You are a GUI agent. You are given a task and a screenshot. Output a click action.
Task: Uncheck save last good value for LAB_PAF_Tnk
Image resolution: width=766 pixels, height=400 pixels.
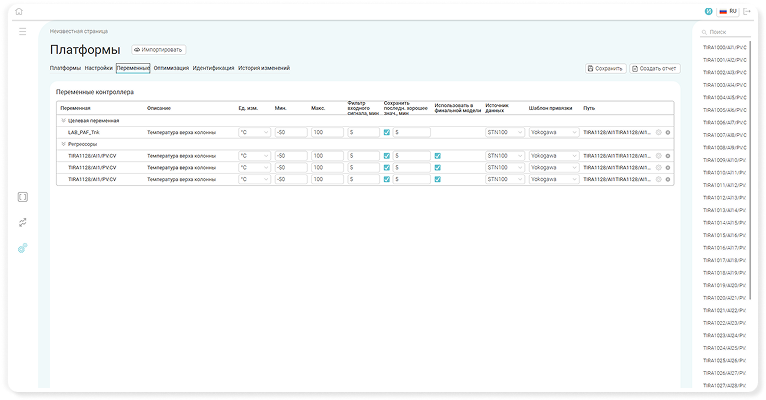pyautogui.click(x=387, y=132)
